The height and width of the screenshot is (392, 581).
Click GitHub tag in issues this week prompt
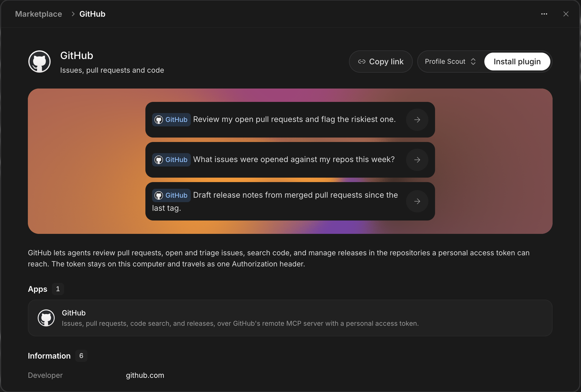(171, 160)
